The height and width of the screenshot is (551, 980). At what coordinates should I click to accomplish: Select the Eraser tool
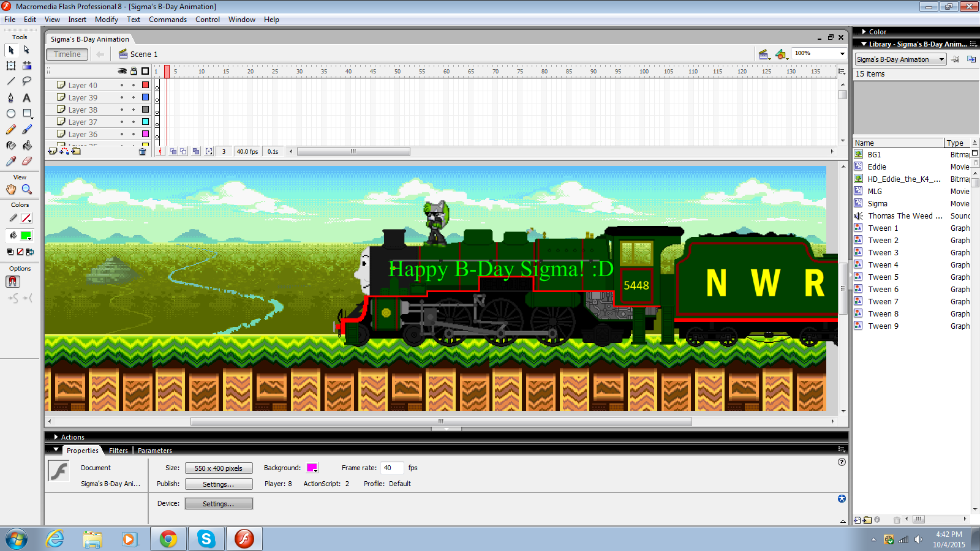tap(27, 161)
